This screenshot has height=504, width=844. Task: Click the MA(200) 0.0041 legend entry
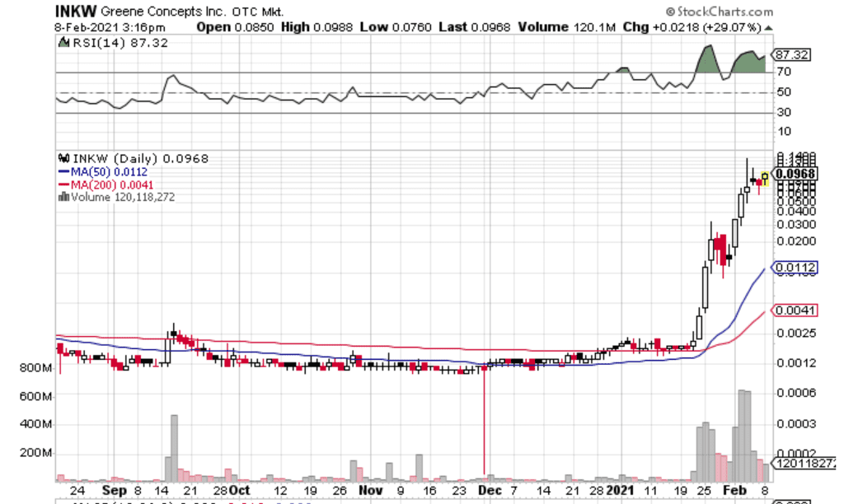click(x=112, y=185)
